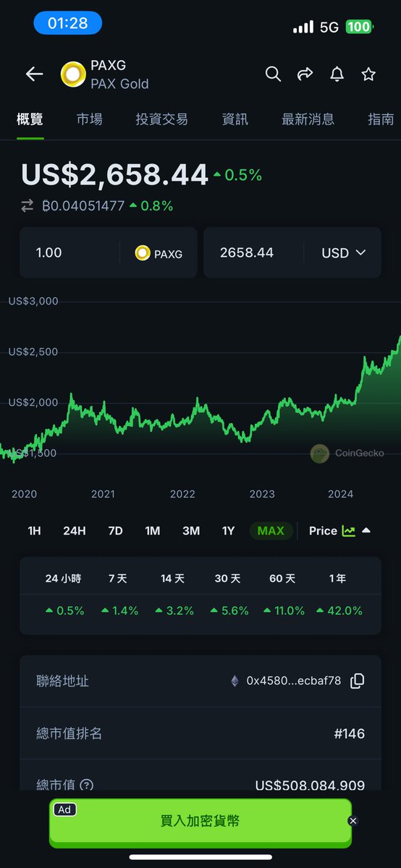Tap the US$2,658.44 price heading
Viewport: 401px width, 868px height.
pyautogui.click(x=114, y=174)
